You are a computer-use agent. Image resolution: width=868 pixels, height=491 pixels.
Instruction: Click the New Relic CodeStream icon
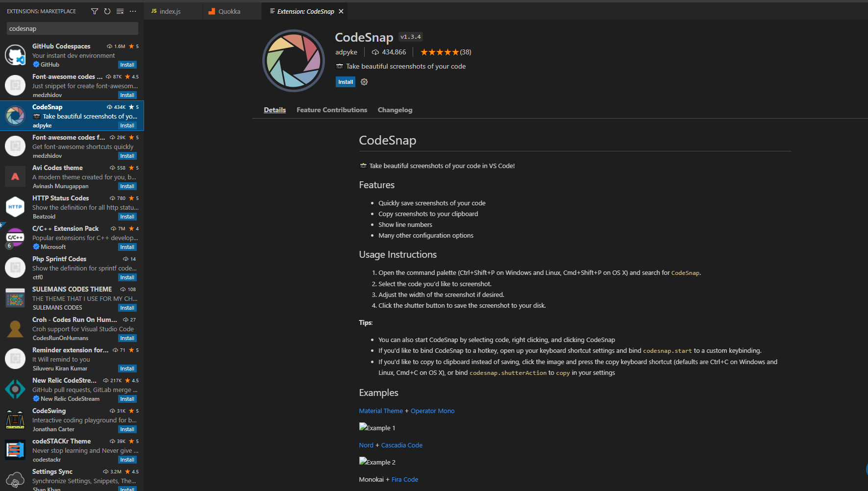(x=15, y=389)
